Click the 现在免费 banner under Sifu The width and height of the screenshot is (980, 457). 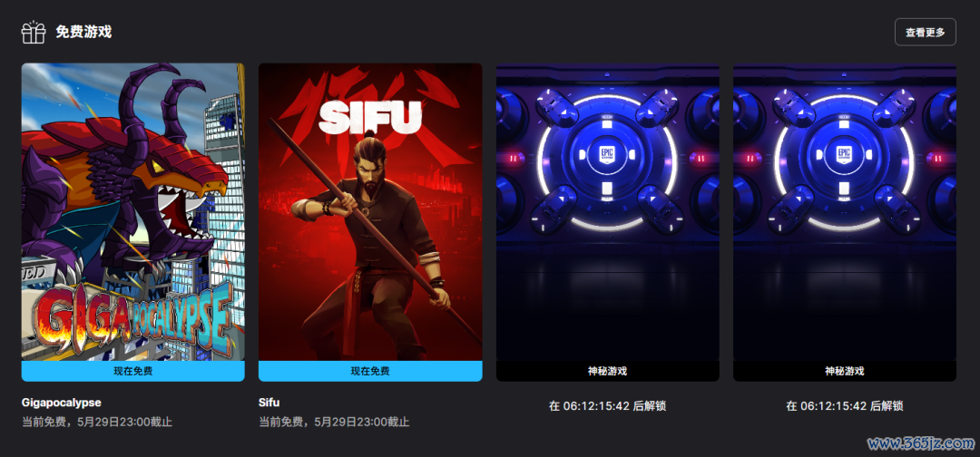click(x=370, y=371)
